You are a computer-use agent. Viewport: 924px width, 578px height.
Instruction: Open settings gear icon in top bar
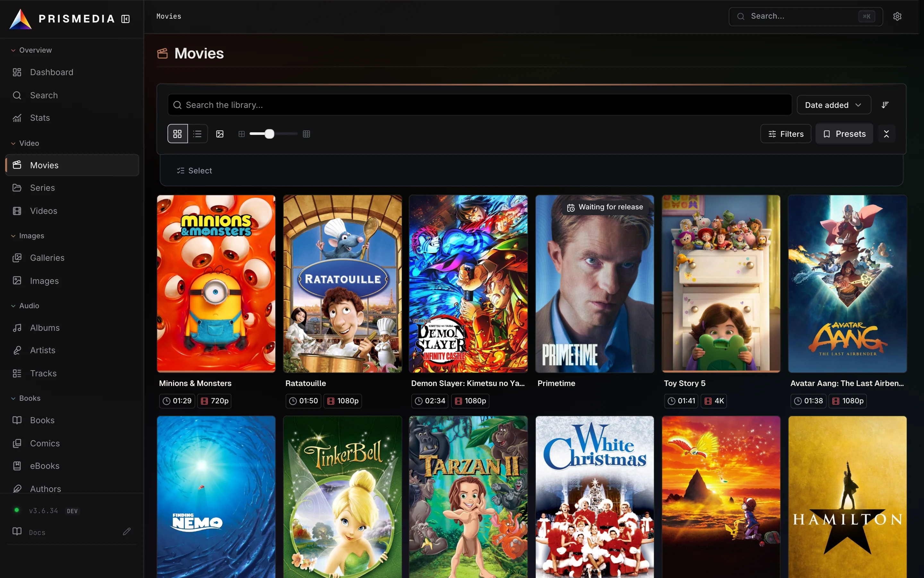pos(897,16)
